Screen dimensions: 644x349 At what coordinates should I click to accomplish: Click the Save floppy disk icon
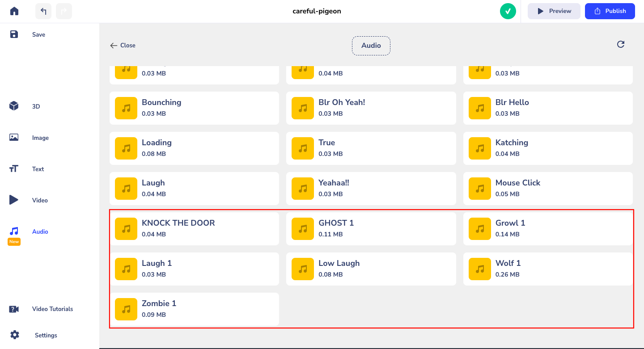coord(14,34)
